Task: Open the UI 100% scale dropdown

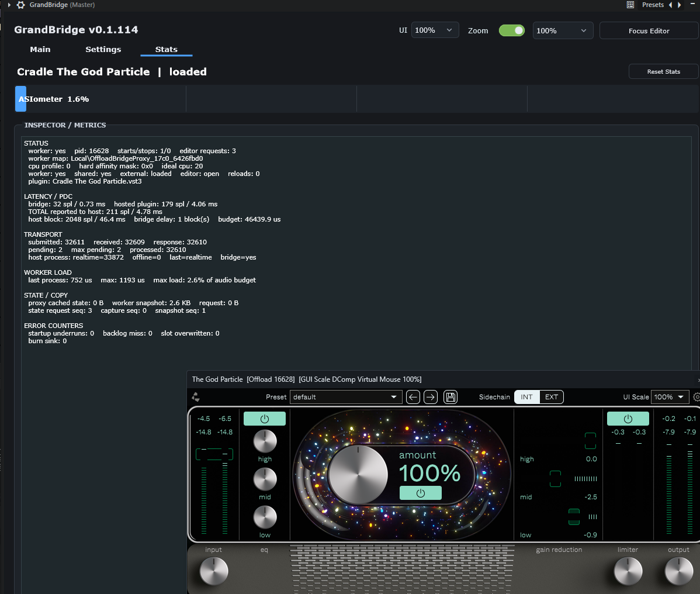Action: pyautogui.click(x=435, y=30)
